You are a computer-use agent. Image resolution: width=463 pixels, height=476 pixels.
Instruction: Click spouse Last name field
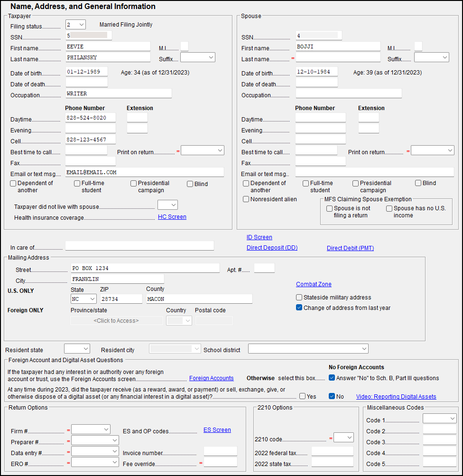pyautogui.click(x=338, y=57)
